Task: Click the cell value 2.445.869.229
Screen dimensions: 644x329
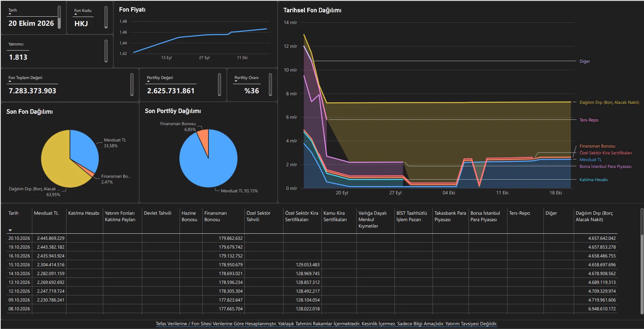Action: [51, 238]
